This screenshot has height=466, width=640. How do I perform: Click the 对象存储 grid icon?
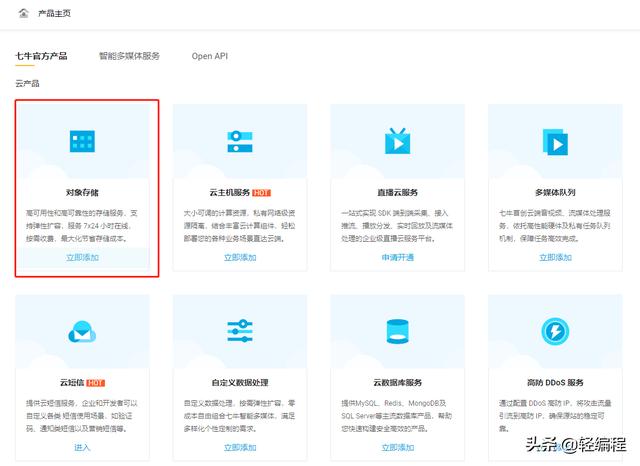click(82, 141)
